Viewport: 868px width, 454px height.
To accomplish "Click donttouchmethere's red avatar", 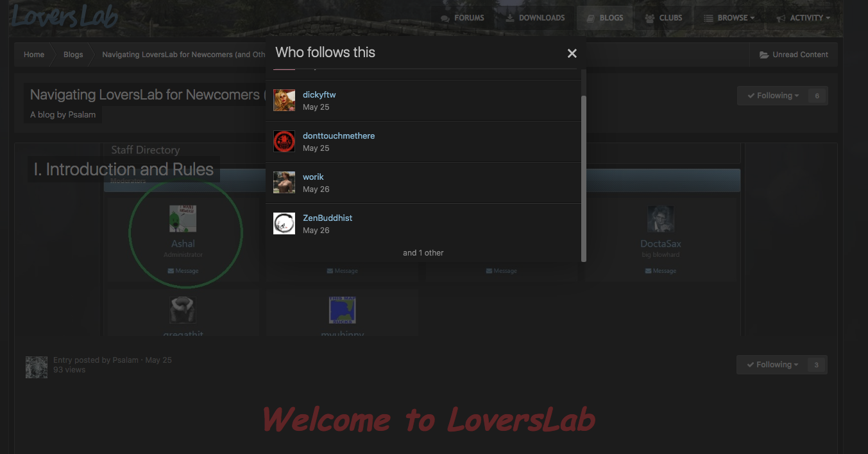I will (284, 141).
